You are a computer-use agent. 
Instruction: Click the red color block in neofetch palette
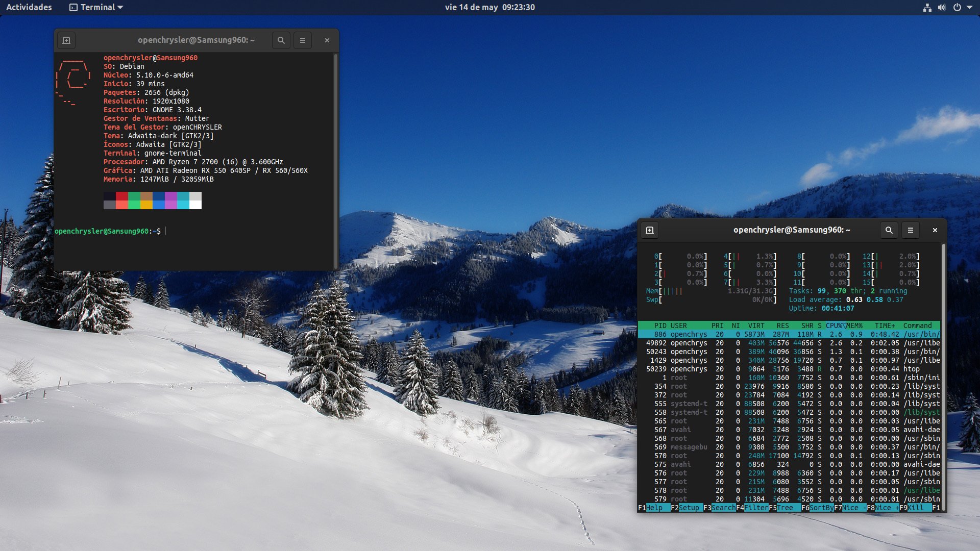[x=121, y=196]
